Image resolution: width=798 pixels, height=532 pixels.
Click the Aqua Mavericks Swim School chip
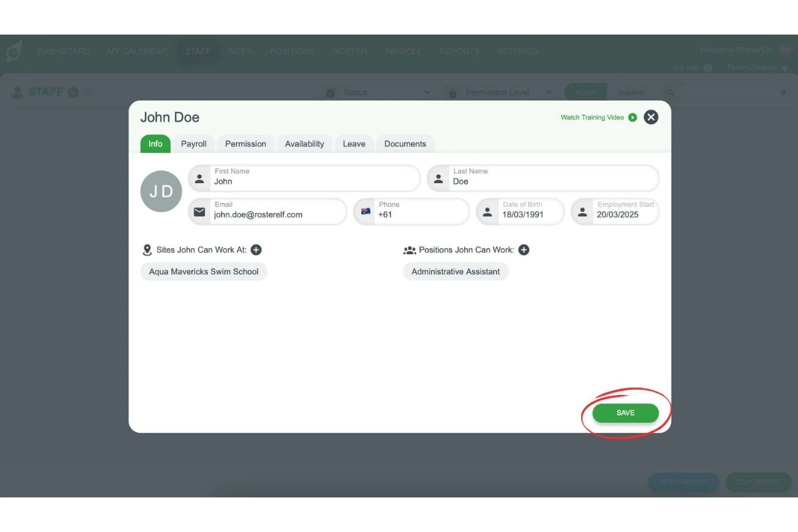(x=203, y=271)
